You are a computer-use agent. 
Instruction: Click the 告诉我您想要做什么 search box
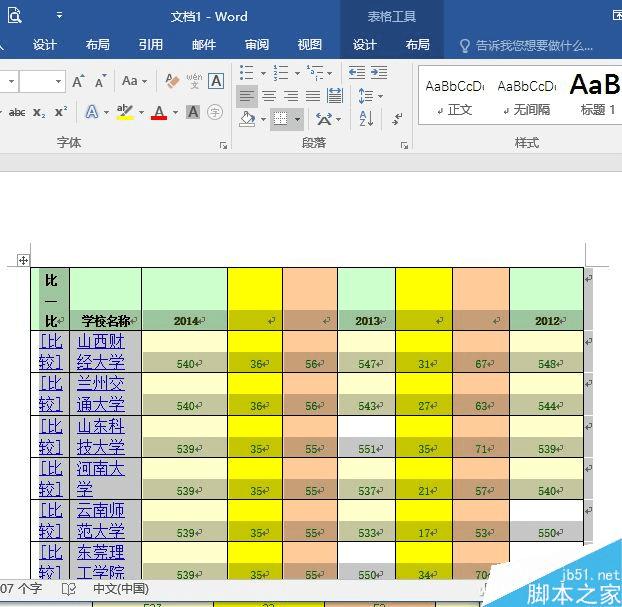point(526,46)
